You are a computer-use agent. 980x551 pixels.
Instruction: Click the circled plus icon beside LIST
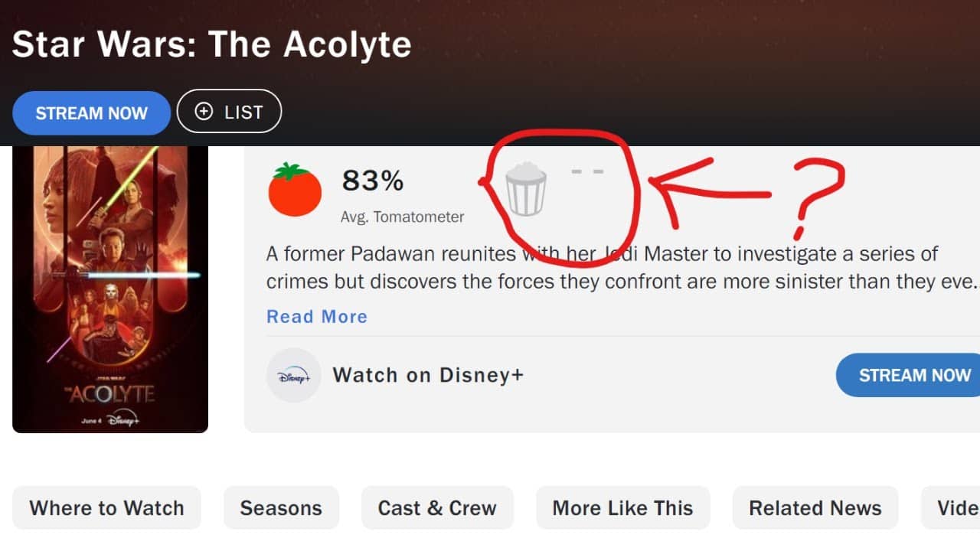pyautogui.click(x=204, y=112)
